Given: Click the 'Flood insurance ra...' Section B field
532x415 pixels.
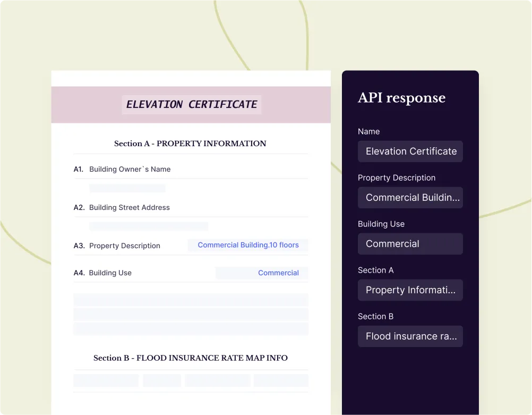Looking at the screenshot, I should click(410, 336).
